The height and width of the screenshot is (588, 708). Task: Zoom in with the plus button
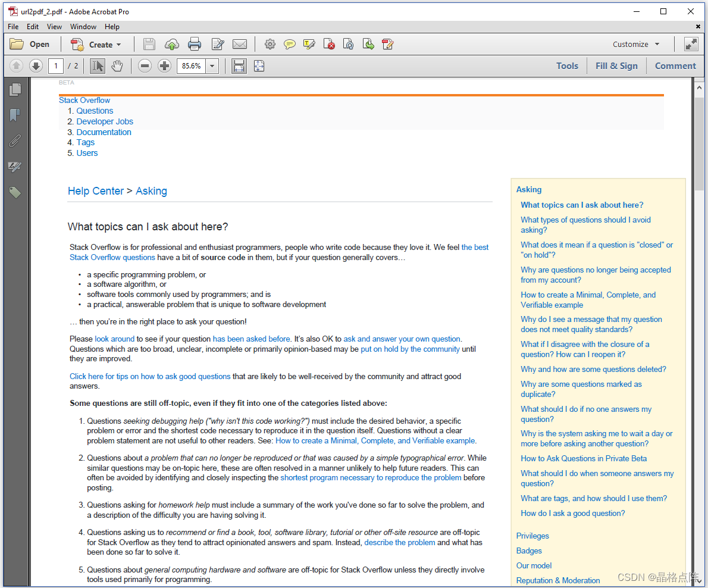(x=165, y=66)
